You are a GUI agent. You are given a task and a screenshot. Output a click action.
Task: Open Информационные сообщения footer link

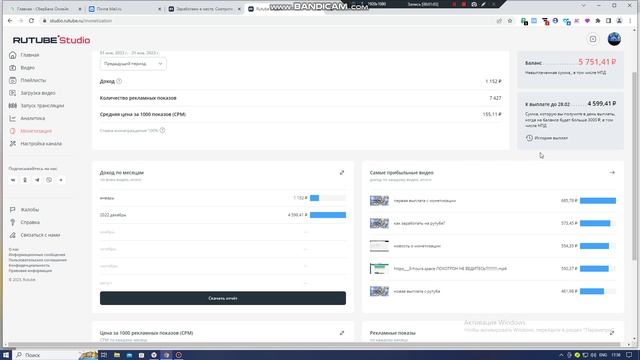[37, 255]
